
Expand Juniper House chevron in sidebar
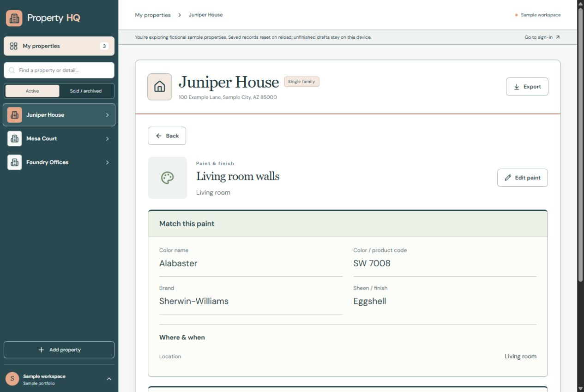coord(107,115)
